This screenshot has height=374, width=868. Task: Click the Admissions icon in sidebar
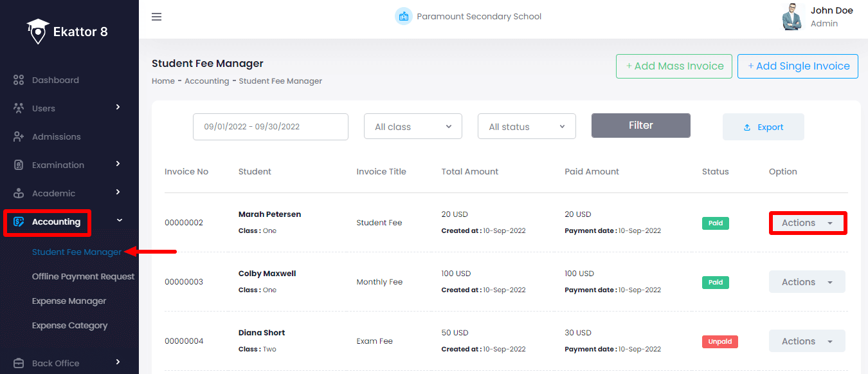click(x=19, y=136)
